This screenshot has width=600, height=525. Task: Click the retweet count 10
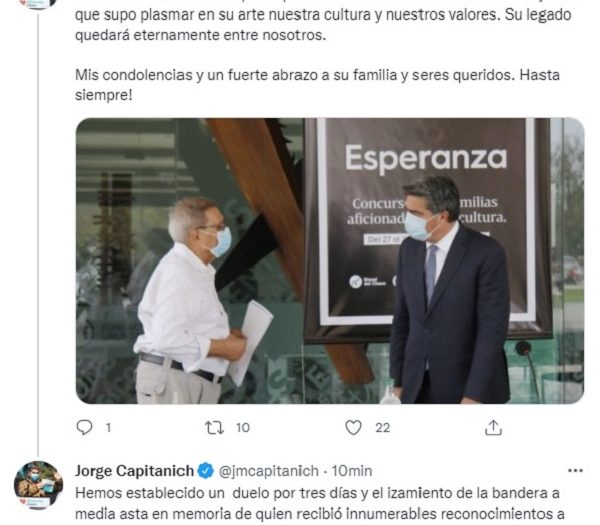click(243, 427)
